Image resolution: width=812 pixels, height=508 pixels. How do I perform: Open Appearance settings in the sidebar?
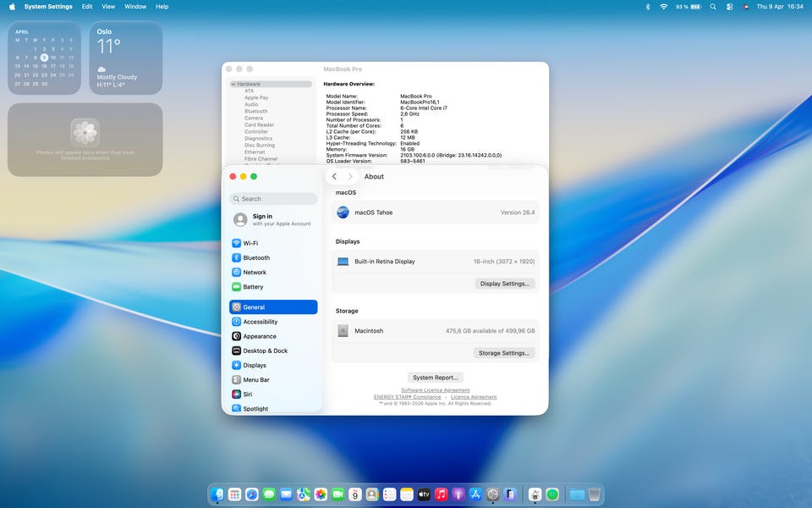click(273, 336)
